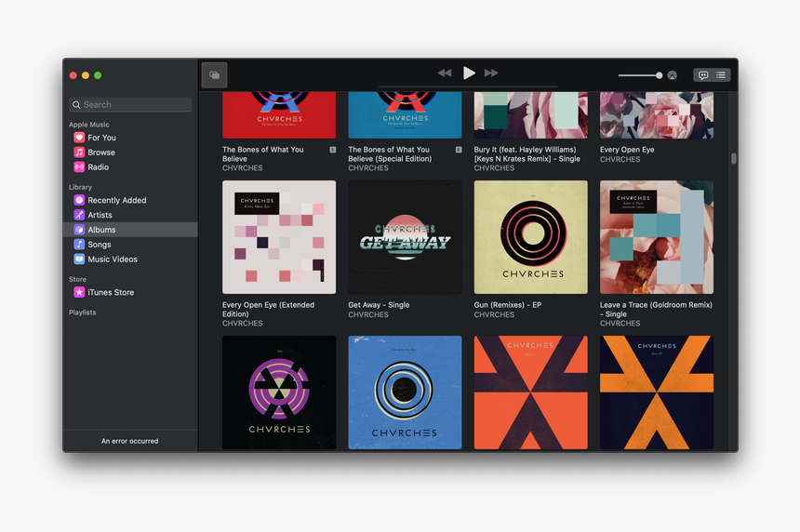This screenshot has width=800, height=532.
Task: Open the blue CHVRCHES circle cover
Action: [405, 392]
